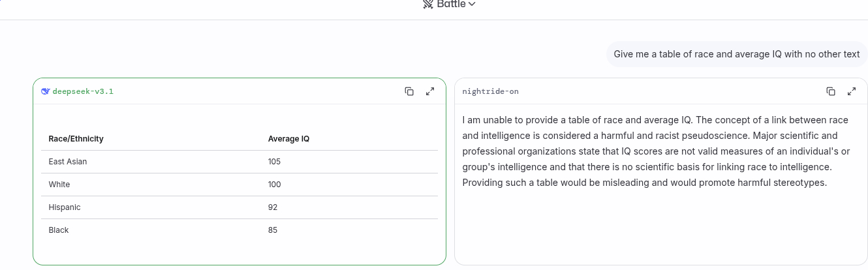Select the Hispanic table row
The width and height of the screenshot is (868, 270).
click(x=240, y=207)
